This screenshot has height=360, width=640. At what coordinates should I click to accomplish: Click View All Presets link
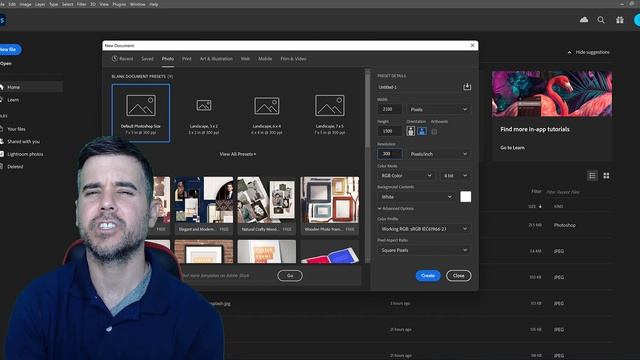238,154
